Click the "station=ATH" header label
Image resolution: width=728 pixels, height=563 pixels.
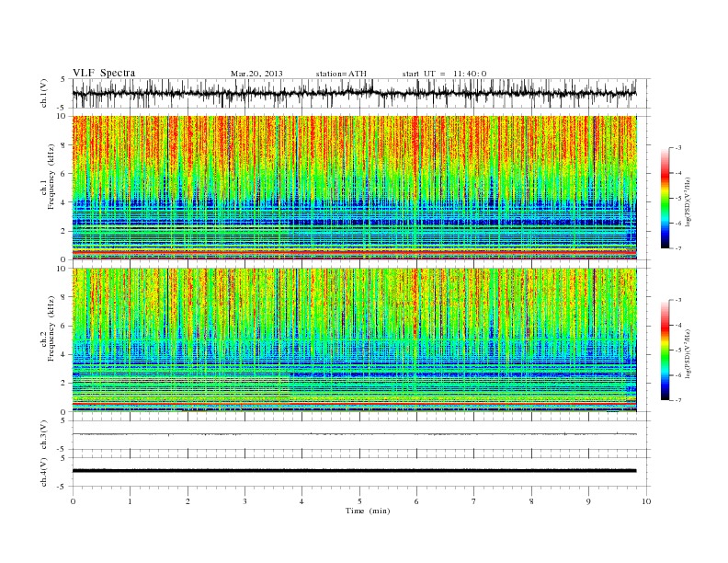click(341, 74)
